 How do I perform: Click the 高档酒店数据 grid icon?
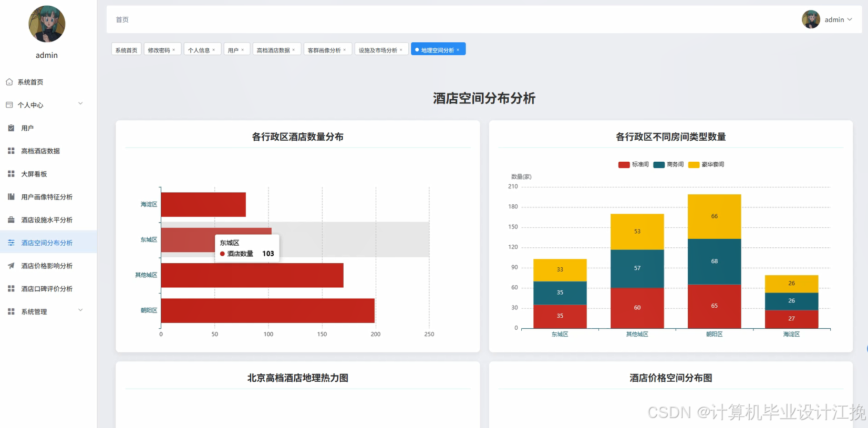pos(11,151)
